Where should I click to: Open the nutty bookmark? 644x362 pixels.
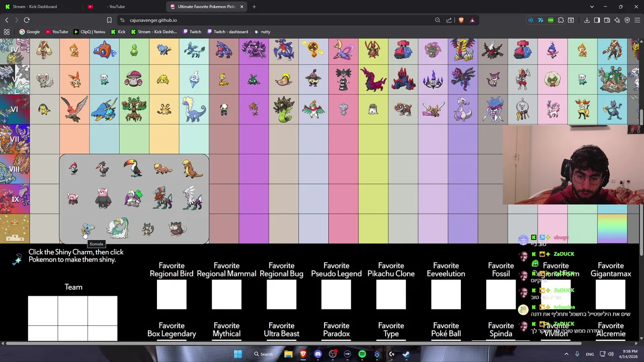tap(262, 32)
